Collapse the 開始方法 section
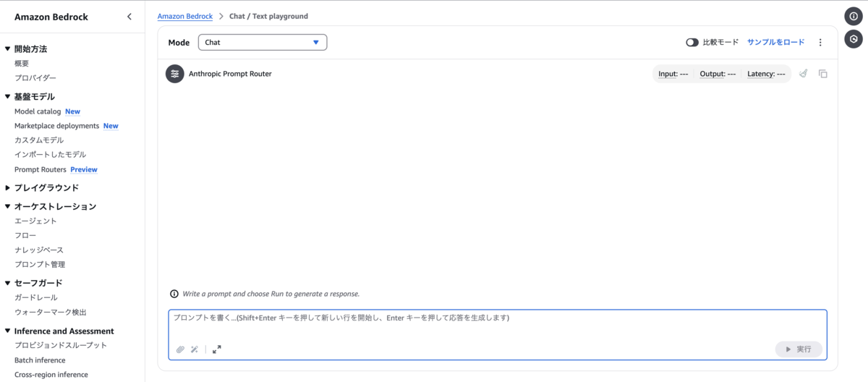 pyautogui.click(x=8, y=49)
